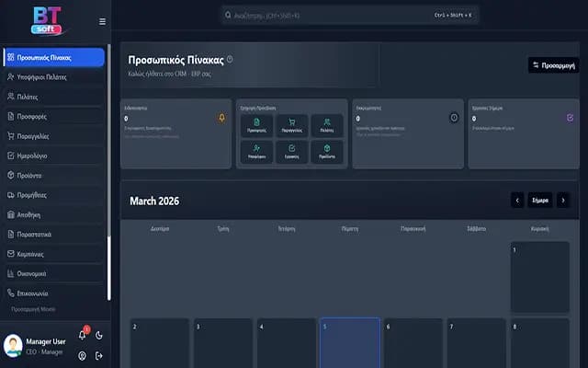Focus the search field at the top
The image size is (588, 368).
[x=349, y=15]
